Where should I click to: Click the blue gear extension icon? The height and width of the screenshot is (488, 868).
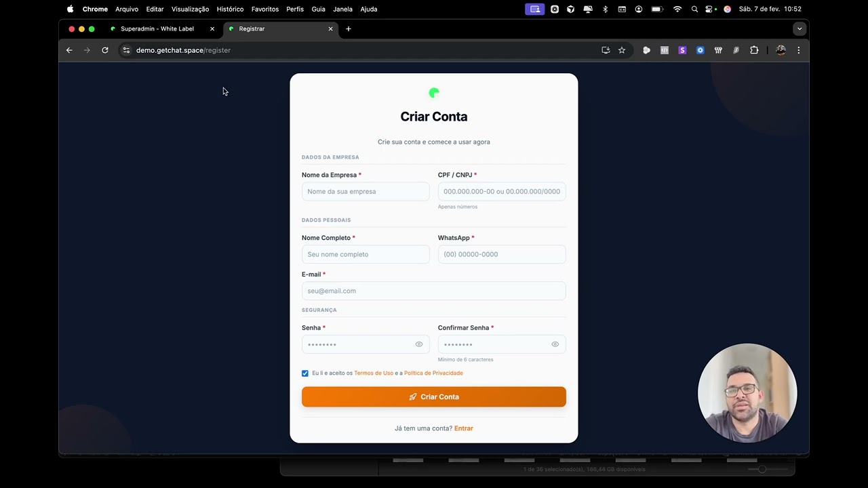[x=701, y=50]
